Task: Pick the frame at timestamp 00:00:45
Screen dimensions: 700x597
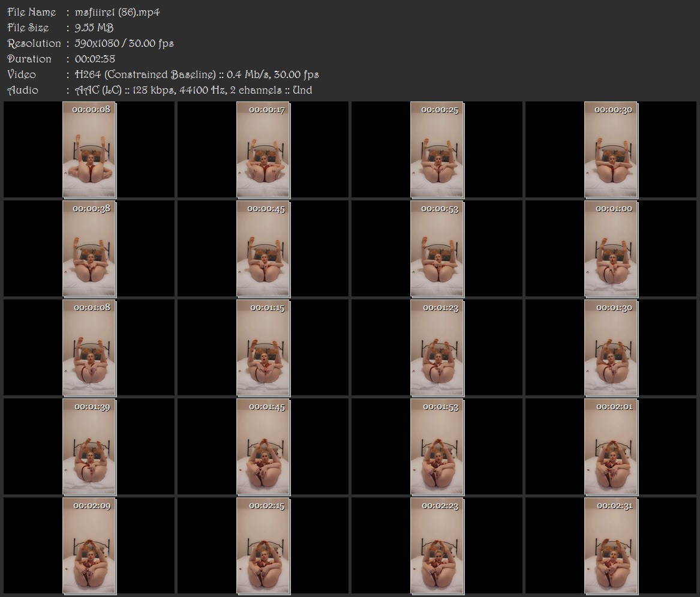Action: point(263,249)
